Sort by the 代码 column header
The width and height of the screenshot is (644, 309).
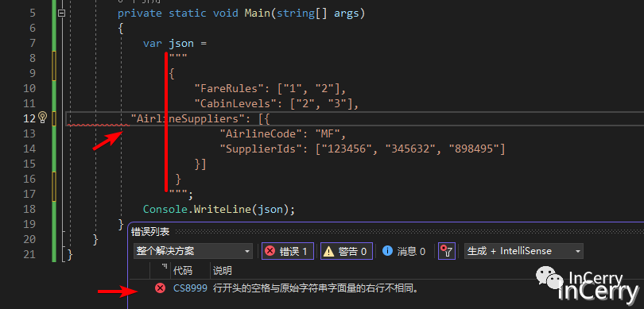[182, 270]
